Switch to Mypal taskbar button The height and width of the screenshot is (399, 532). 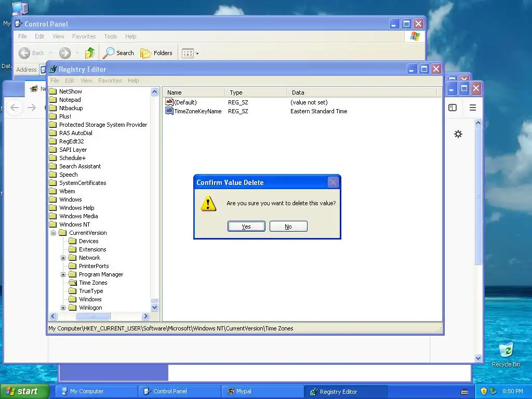click(x=262, y=391)
